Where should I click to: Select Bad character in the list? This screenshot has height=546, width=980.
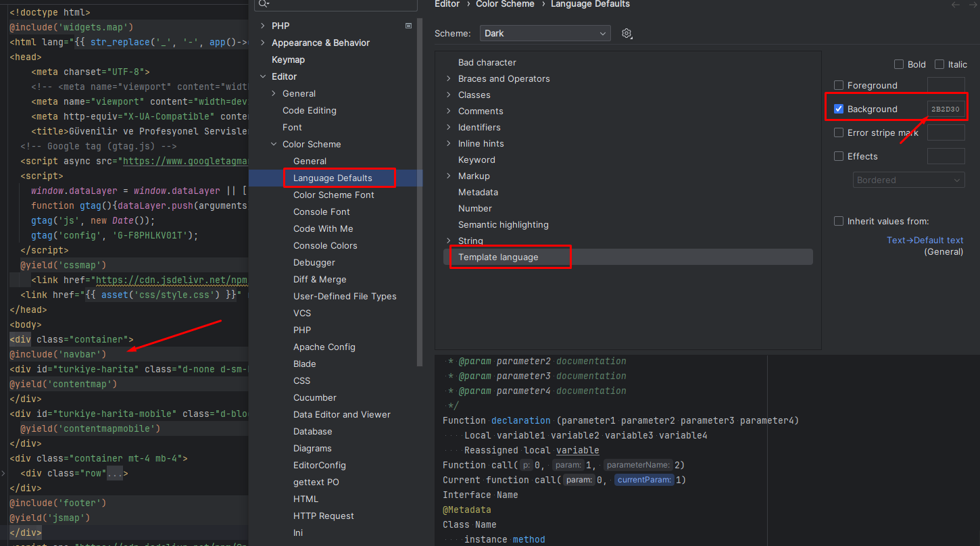pyautogui.click(x=487, y=62)
